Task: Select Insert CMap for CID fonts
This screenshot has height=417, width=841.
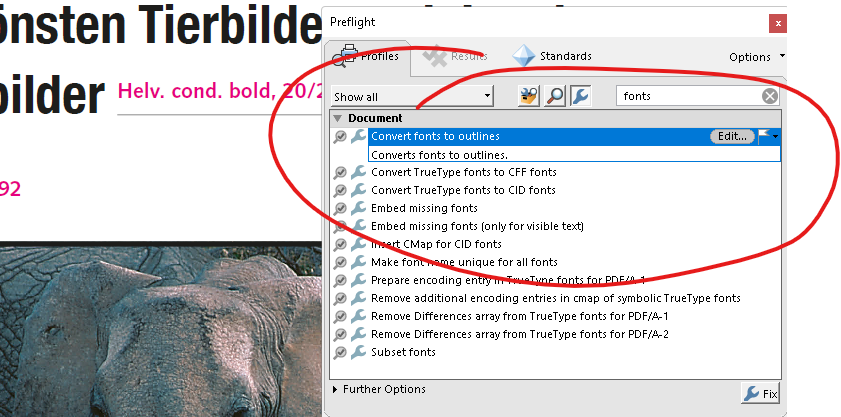Action: [436, 244]
